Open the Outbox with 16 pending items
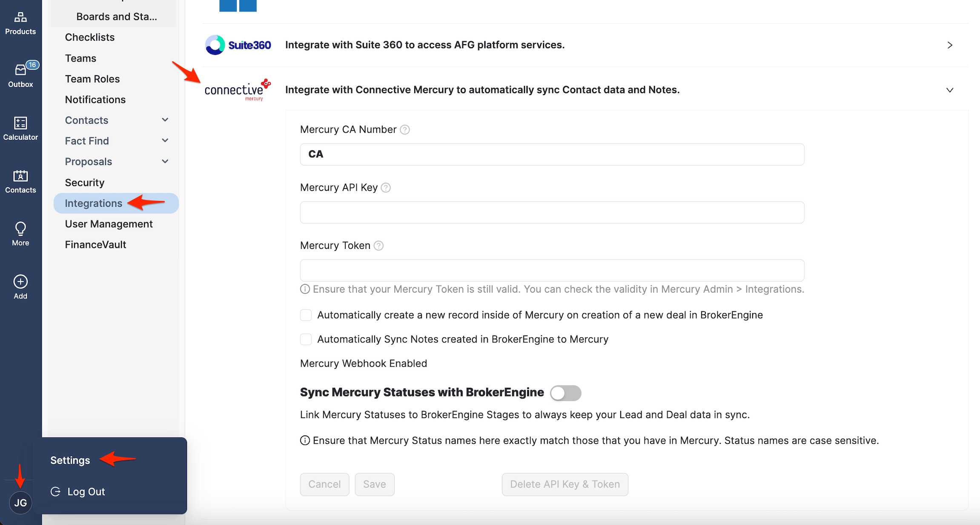 pyautogui.click(x=20, y=74)
